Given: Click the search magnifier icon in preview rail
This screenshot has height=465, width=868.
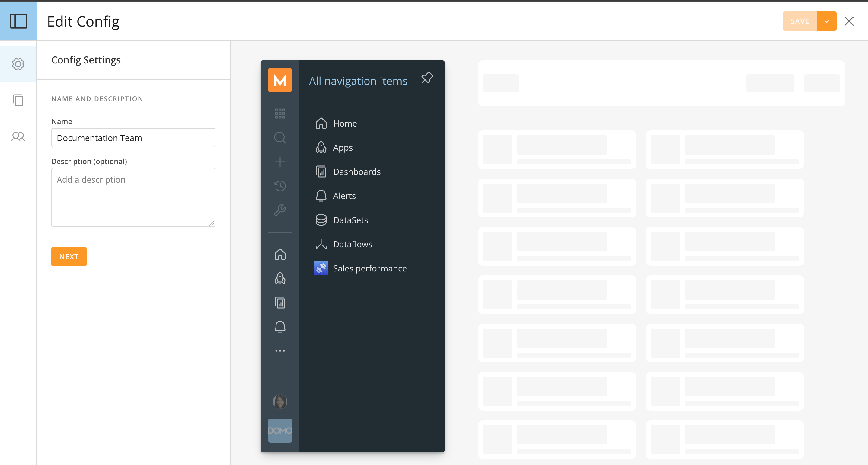Looking at the screenshot, I should (280, 138).
